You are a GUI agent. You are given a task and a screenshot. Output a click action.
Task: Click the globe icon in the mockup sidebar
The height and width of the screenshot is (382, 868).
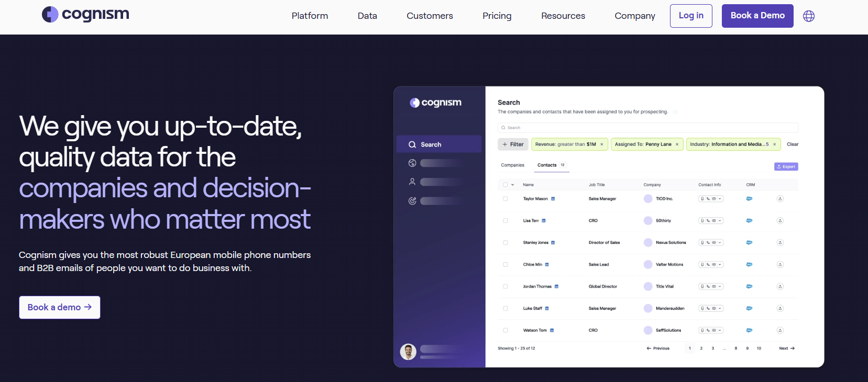[x=412, y=163]
